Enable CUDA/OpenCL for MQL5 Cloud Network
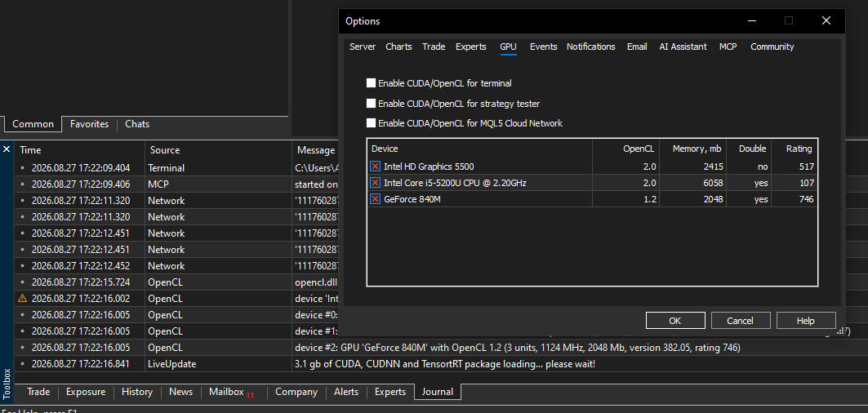The height and width of the screenshot is (413, 868). coord(371,123)
